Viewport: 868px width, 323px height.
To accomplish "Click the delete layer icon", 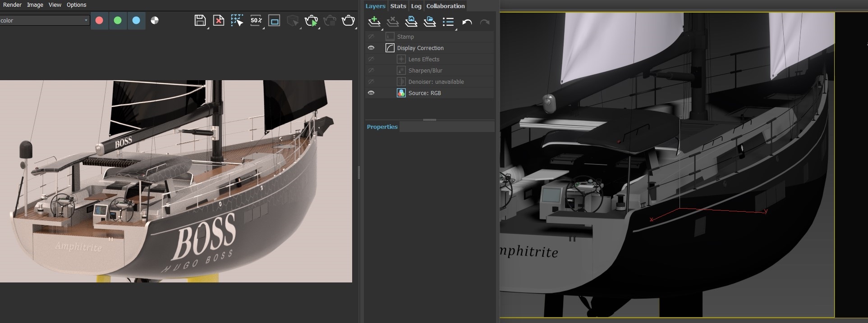I will (x=393, y=21).
